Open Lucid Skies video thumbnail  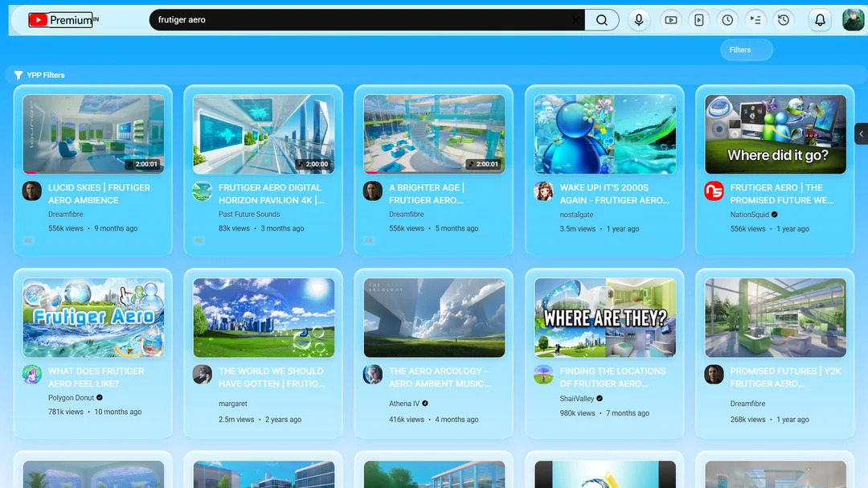(x=93, y=134)
